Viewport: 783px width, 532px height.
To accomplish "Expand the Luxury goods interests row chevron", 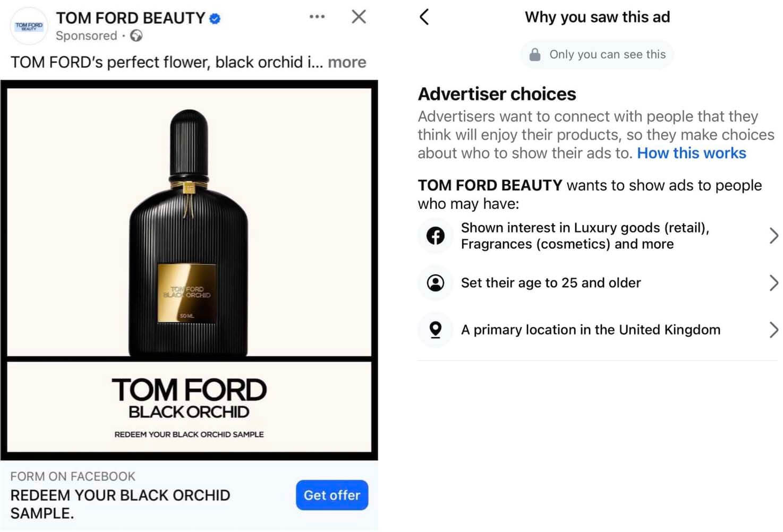I will pos(773,236).
